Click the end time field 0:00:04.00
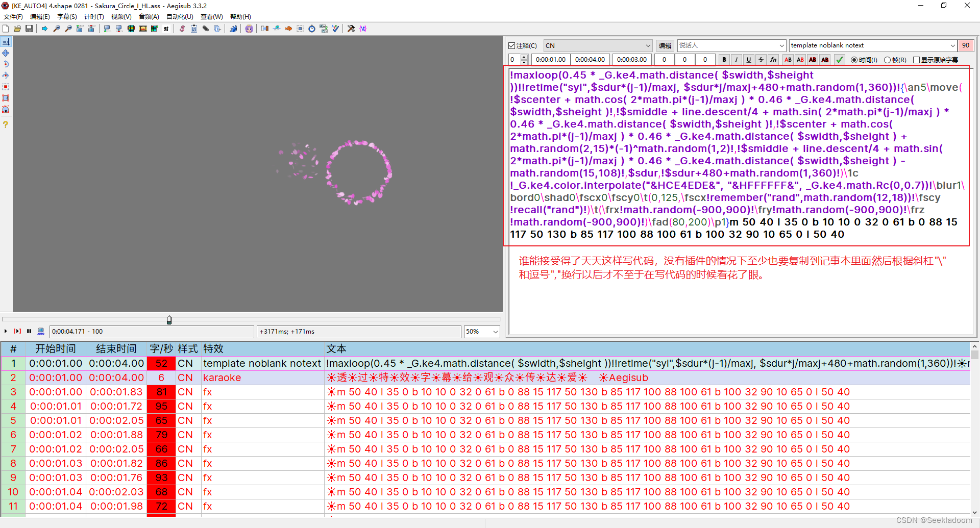Image resolution: width=980 pixels, height=528 pixels. [591, 60]
